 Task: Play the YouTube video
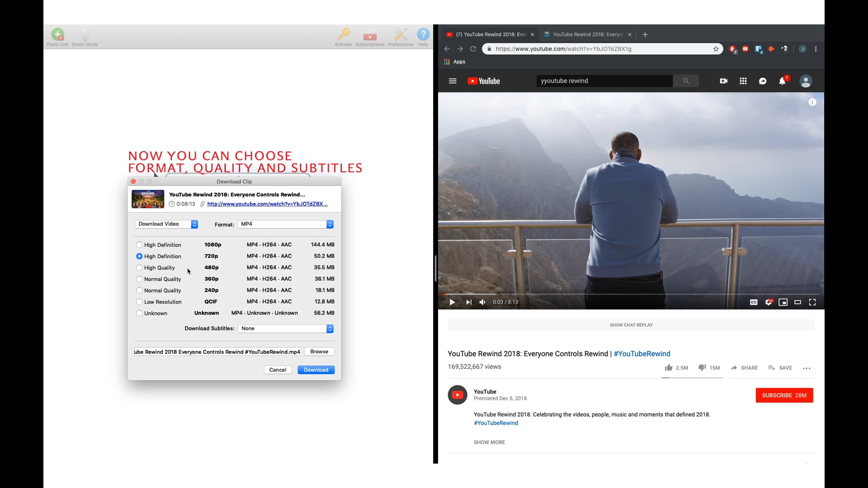452,302
